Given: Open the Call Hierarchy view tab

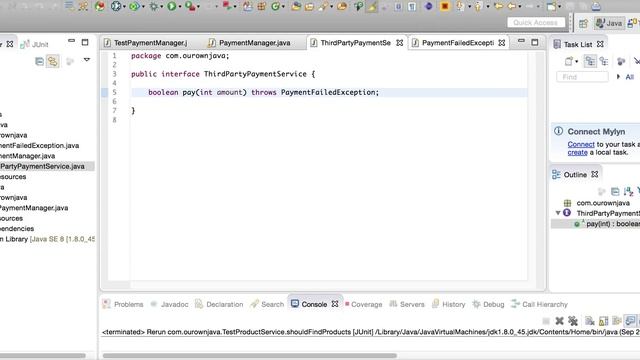Looking at the screenshot, I should (539, 304).
